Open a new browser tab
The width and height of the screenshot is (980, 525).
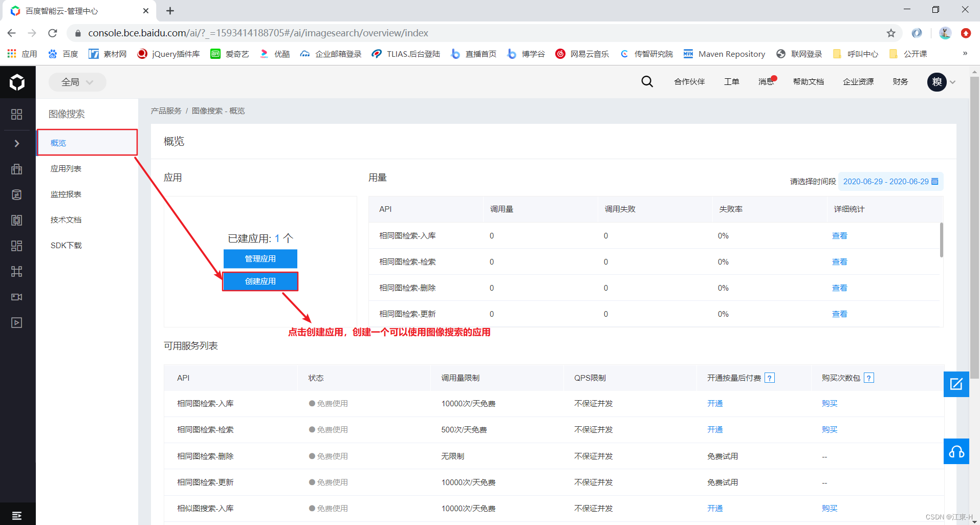pyautogui.click(x=170, y=11)
